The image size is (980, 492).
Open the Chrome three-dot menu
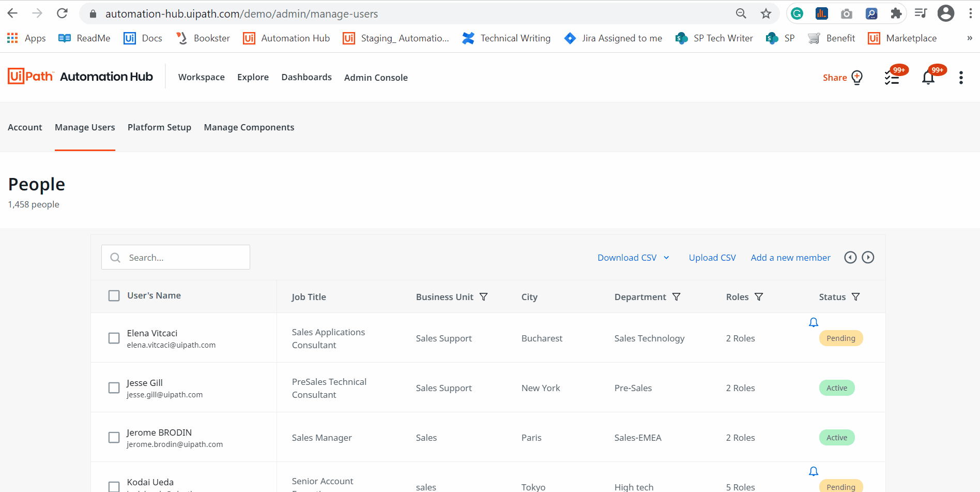(971, 13)
